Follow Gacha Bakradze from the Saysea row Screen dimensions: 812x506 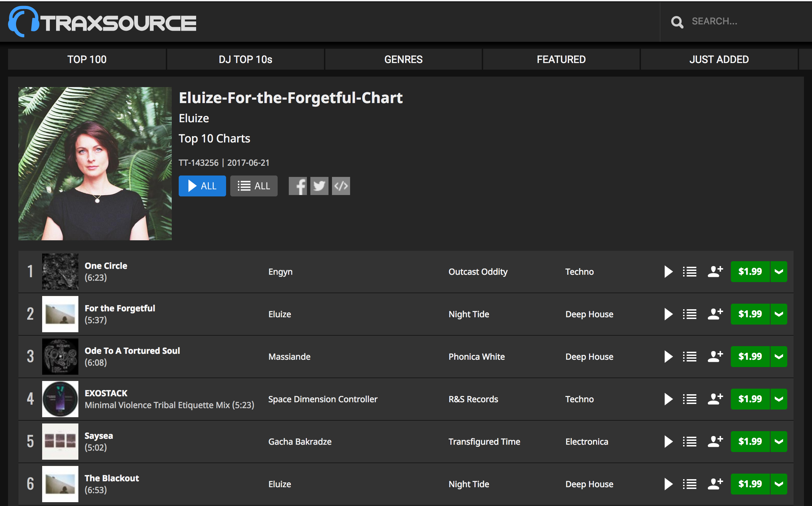tap(714, 442)
